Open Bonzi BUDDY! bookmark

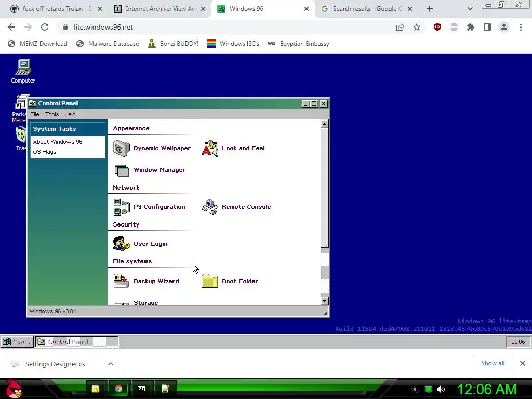tap(173, 44)
